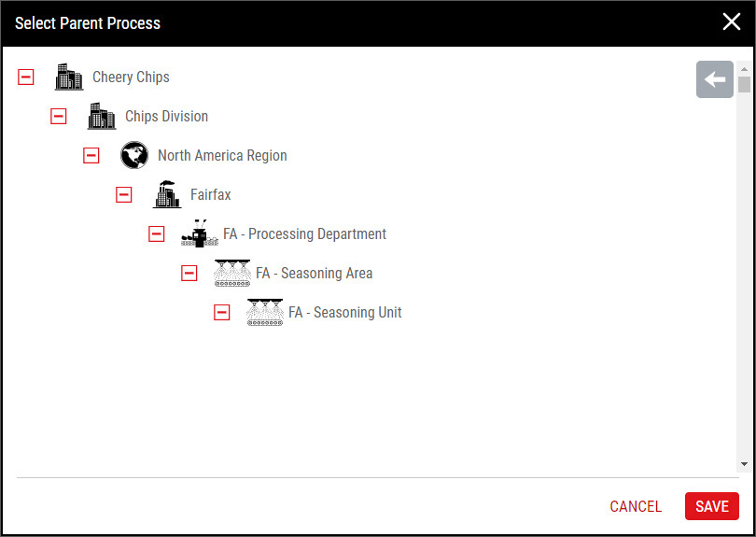
Task: Collapse the FA - Seasoning Unit node
Action: (x=222, y=313)
